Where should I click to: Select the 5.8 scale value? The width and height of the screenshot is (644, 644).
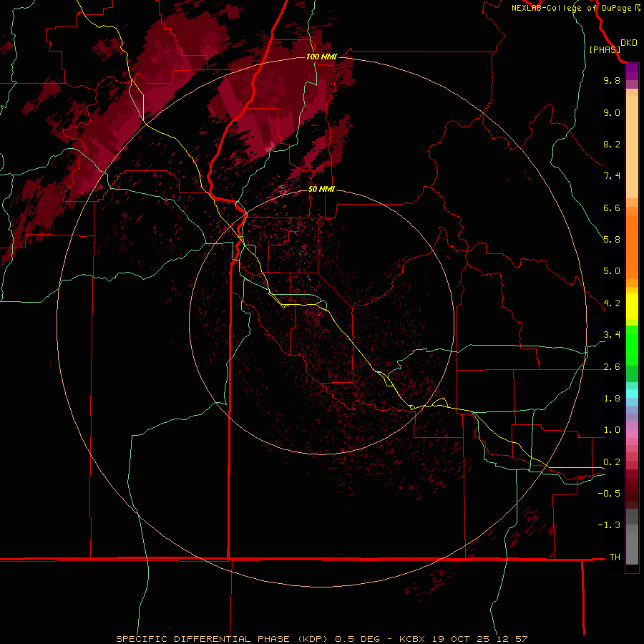pyautogui.click(x=612, y=240)
